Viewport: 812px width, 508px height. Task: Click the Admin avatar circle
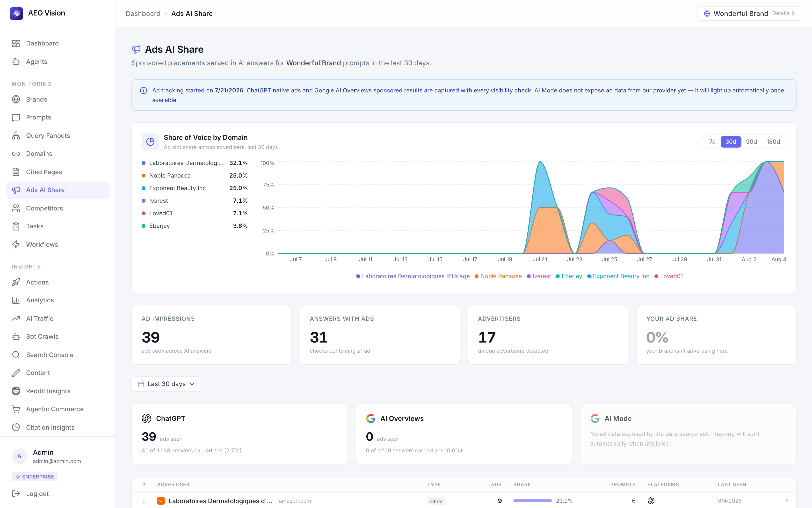(19, 456)
